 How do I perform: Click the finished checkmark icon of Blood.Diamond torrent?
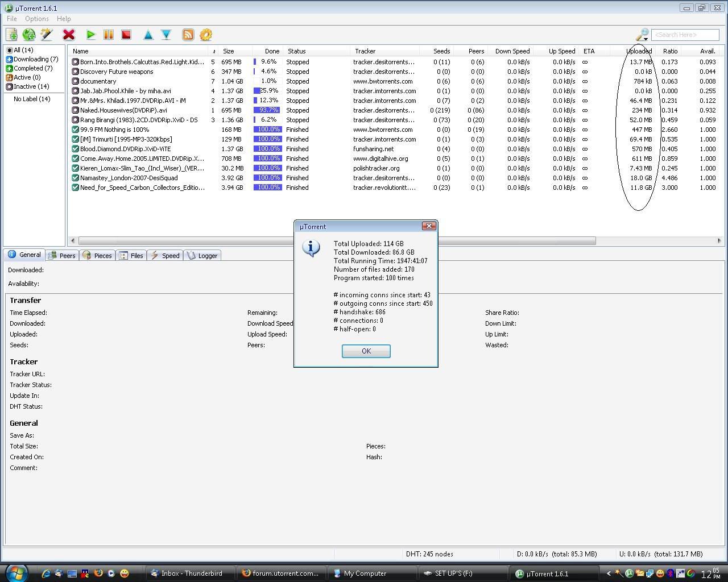coord(76,149)
